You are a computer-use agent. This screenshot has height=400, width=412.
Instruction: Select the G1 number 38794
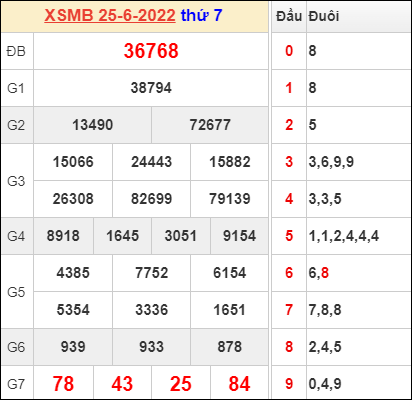click(x=151, y=88)
